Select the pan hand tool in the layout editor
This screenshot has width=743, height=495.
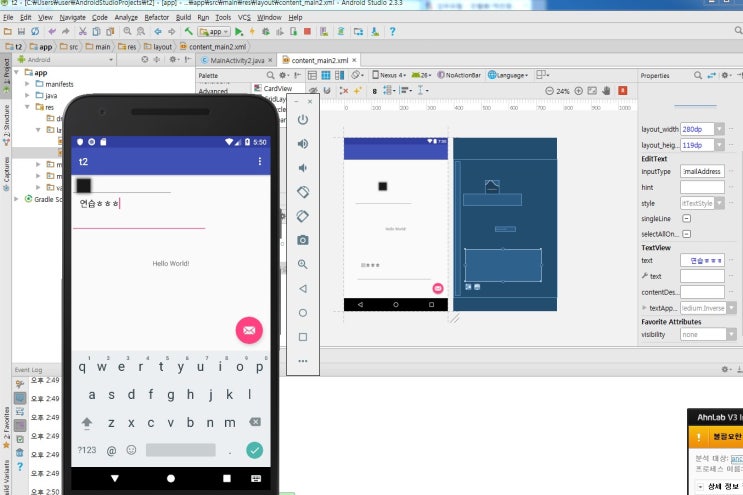point(607,91)
